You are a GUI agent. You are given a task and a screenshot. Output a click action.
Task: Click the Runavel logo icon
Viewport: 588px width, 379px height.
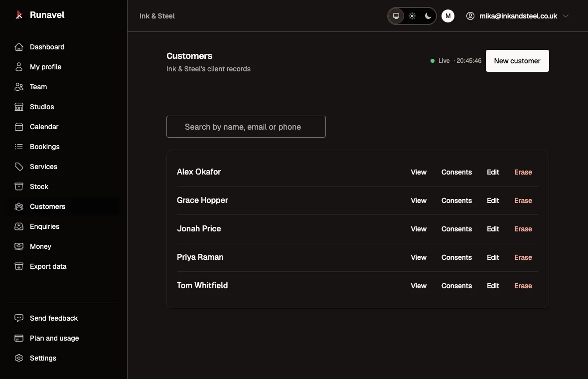[x=19, y=14]
